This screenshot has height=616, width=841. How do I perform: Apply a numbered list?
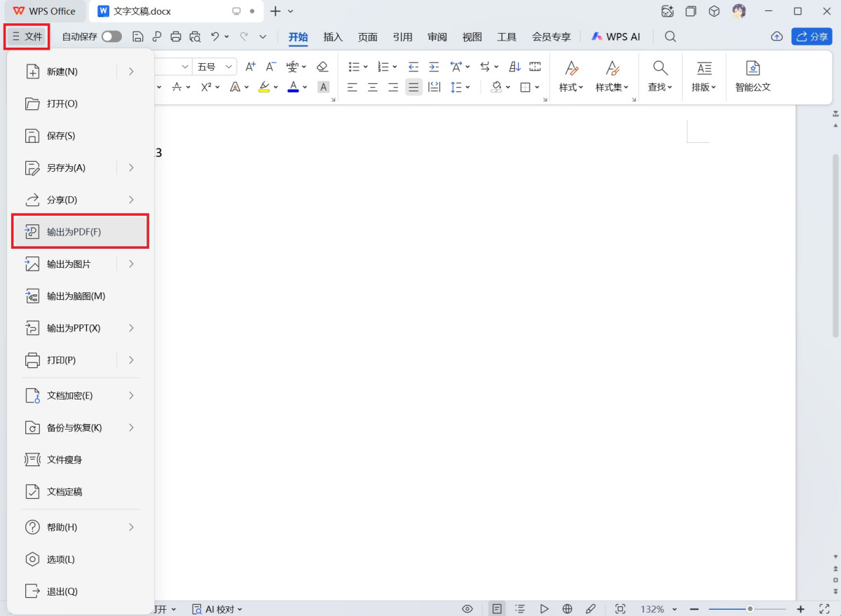click(x=383, y=67)
